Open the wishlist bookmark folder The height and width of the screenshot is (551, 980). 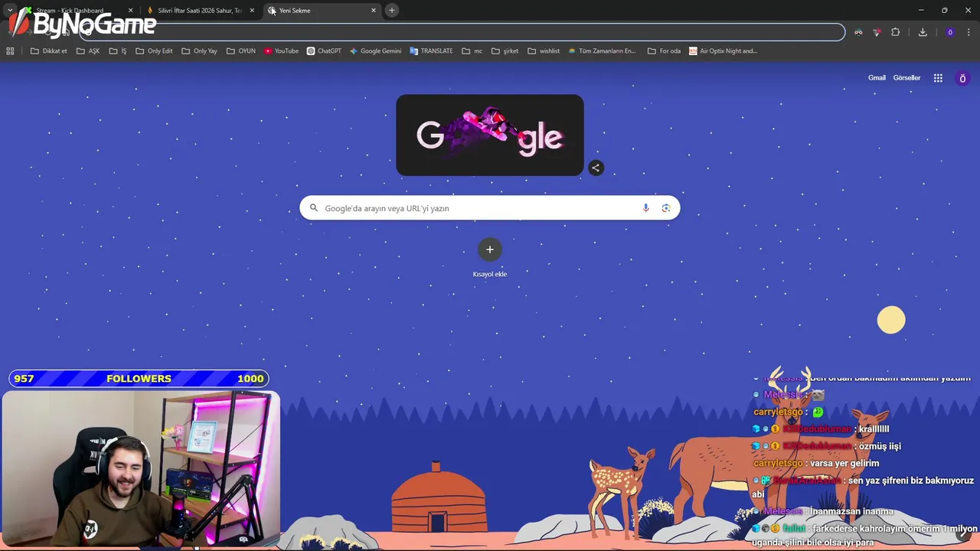pyautogui.click(x=544, y=51)
